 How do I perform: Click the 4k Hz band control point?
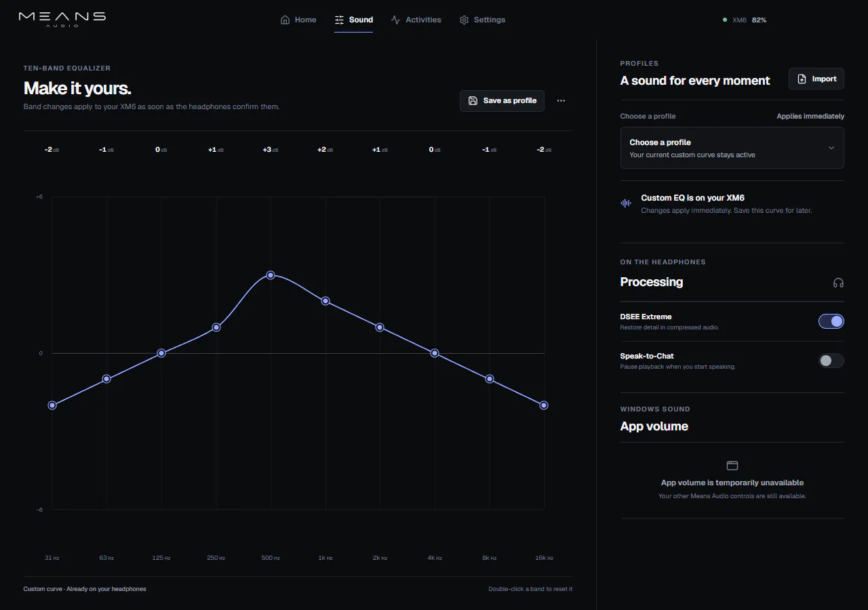435,353
